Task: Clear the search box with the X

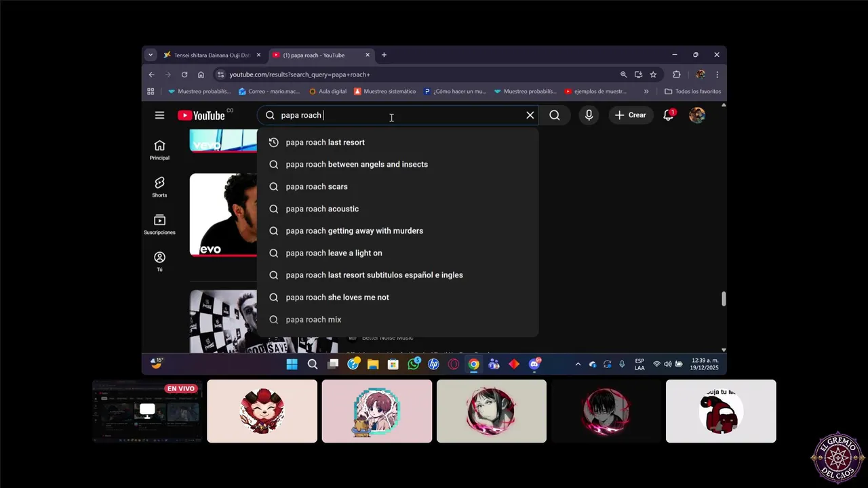Action: 530,115
